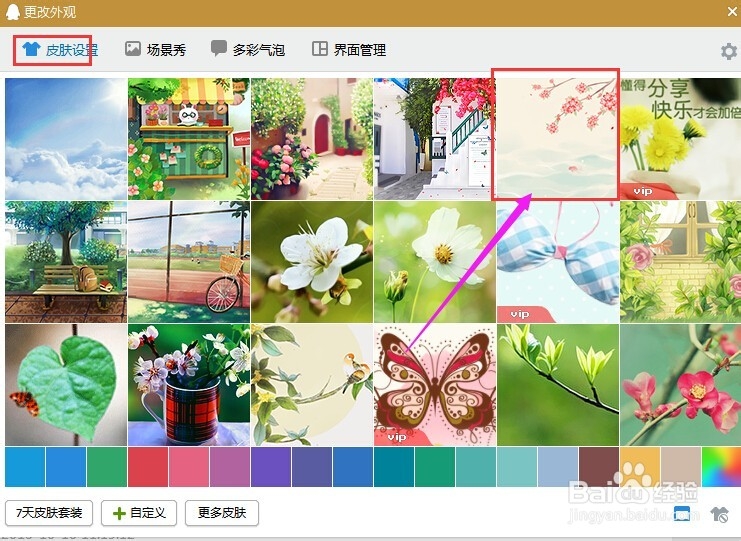Screen dimensions: 741x541
Task: Select the heart-shaped leaf ladybug skin
Action: (x=66, y=385)
